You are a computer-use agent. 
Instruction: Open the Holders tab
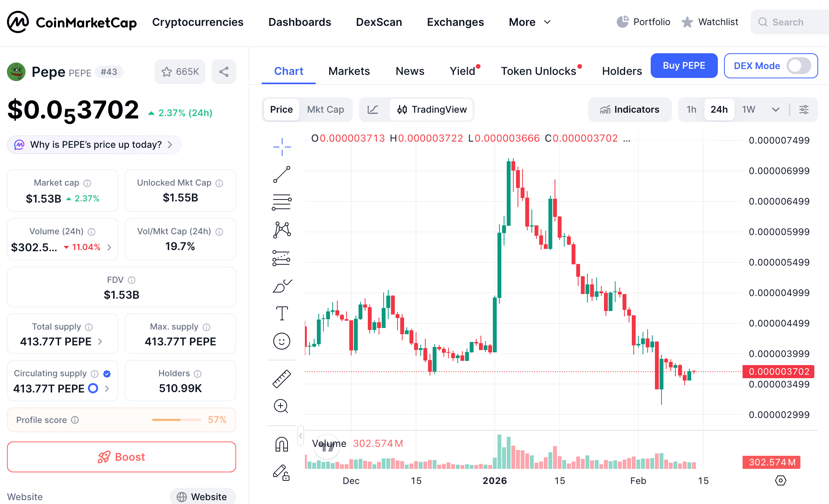(622, 71)
